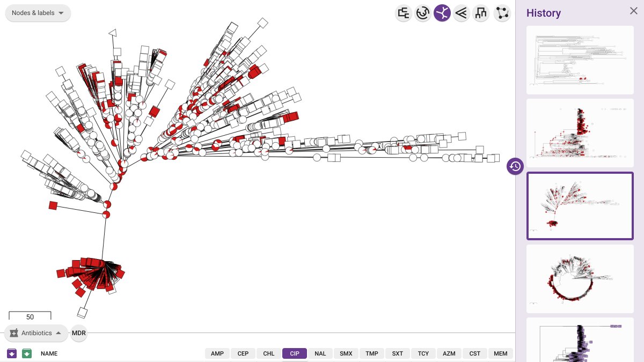Select the MEM antibiotic column
The width and height of the screenshot is (644, 362).
501,353
